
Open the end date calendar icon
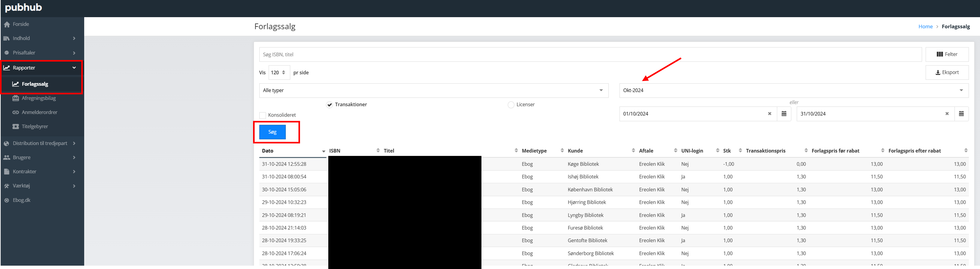(x=961, y=114)
